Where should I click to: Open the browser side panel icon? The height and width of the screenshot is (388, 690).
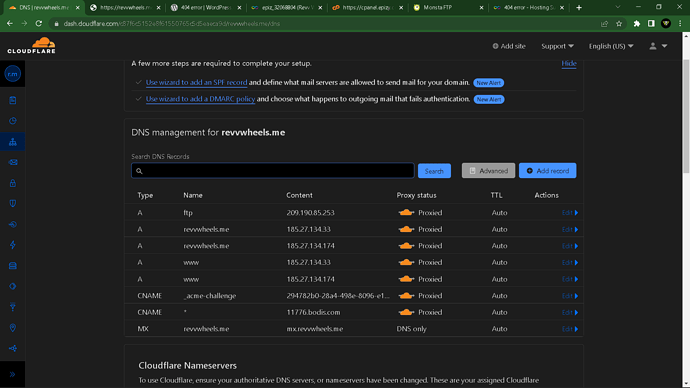pyautogui.click(x=651, y=24)
